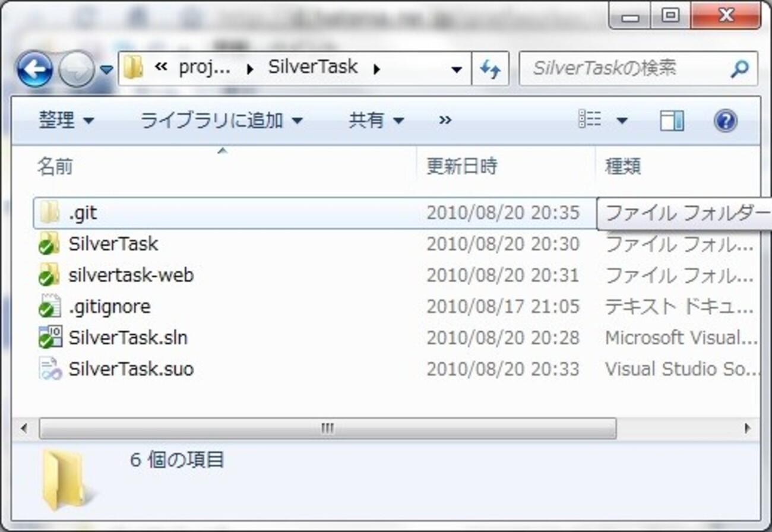Click date 2010/08/20 20:33

pyautogui.click(x=502, y=369)
